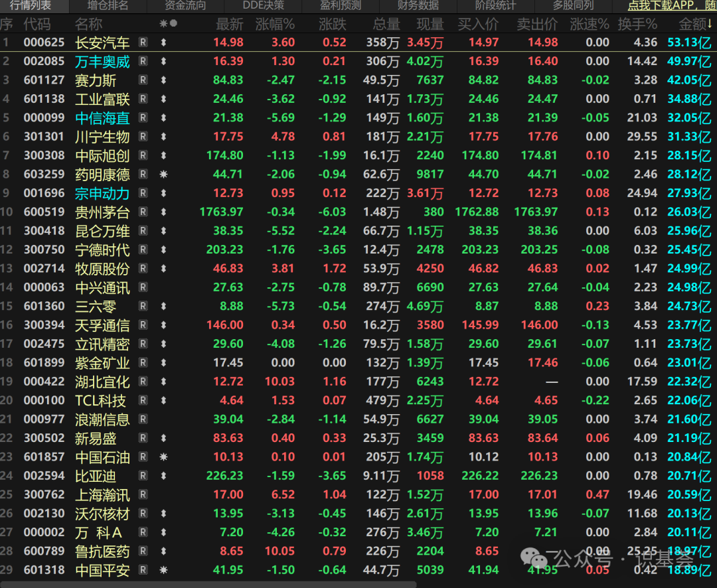Click the marker icon in 长安汽车 row
This screenshot has width=717, height=588.
pos(164,42)
